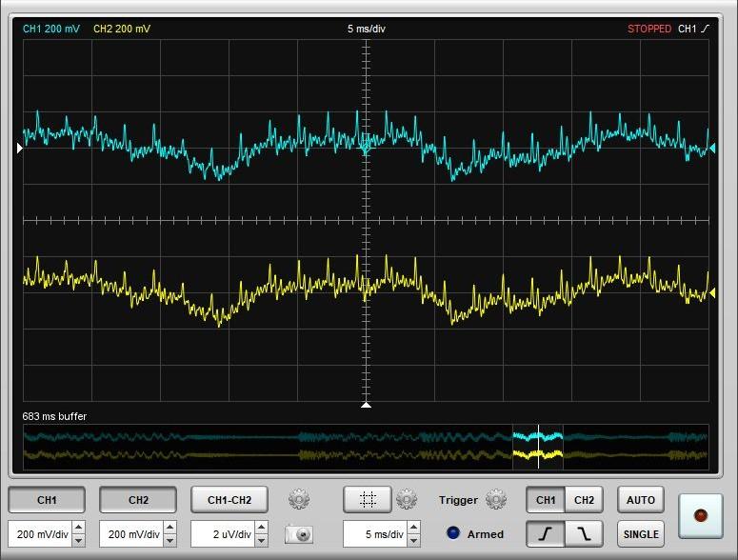Decrease CH1 volts per division
The image size is (738, 560).
(79, 540)
